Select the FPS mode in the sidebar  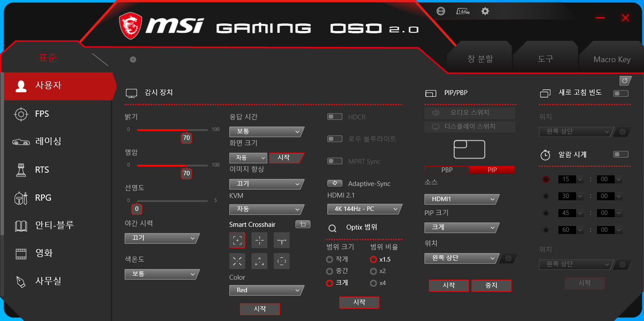[58, 114]
